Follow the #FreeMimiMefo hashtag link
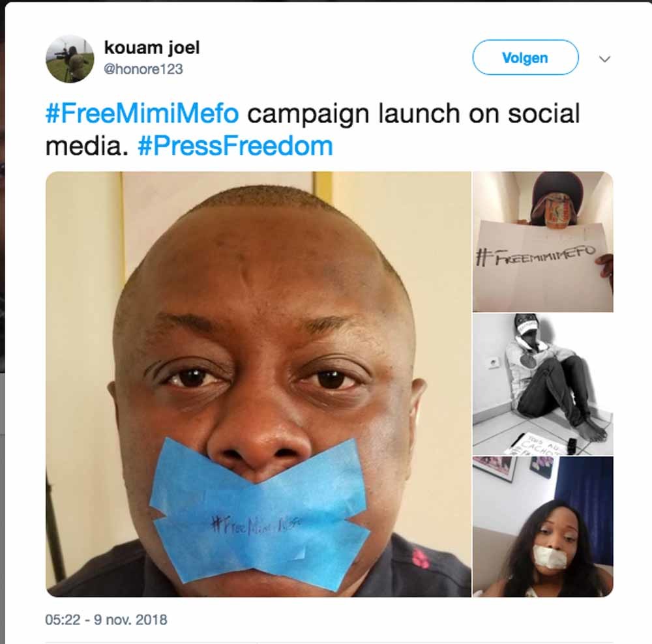Image resolution: width=652 pixels, height=644 pixels. tap(142, 114)
